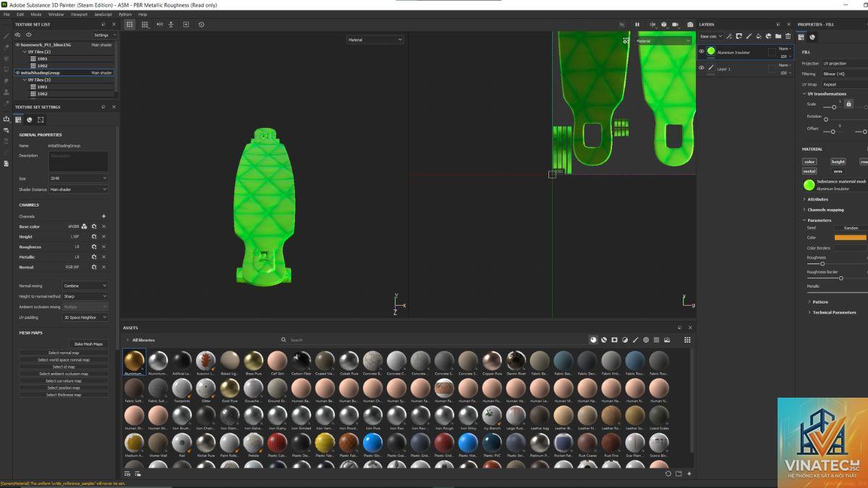Viewport: 868px width, 488px height.
Task: Toggle the color material channel button
Action: [809, 162]
